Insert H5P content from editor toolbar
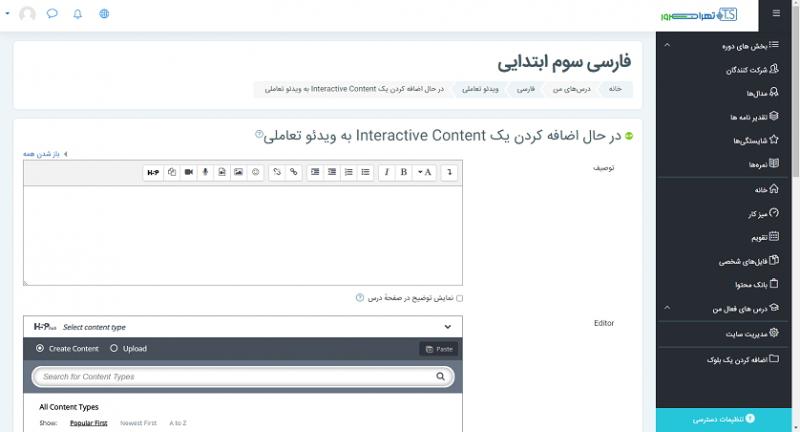800x432 pixels. [153, 172]
